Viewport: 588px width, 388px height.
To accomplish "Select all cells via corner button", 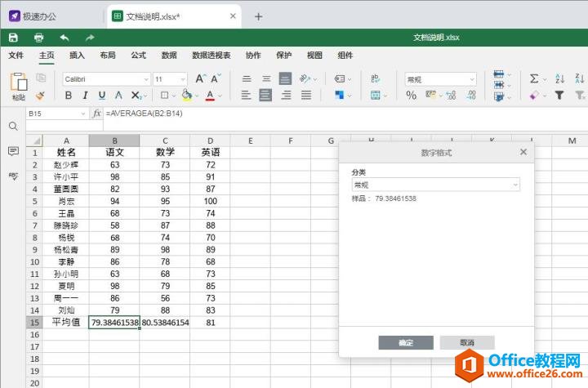I will 35,140.
